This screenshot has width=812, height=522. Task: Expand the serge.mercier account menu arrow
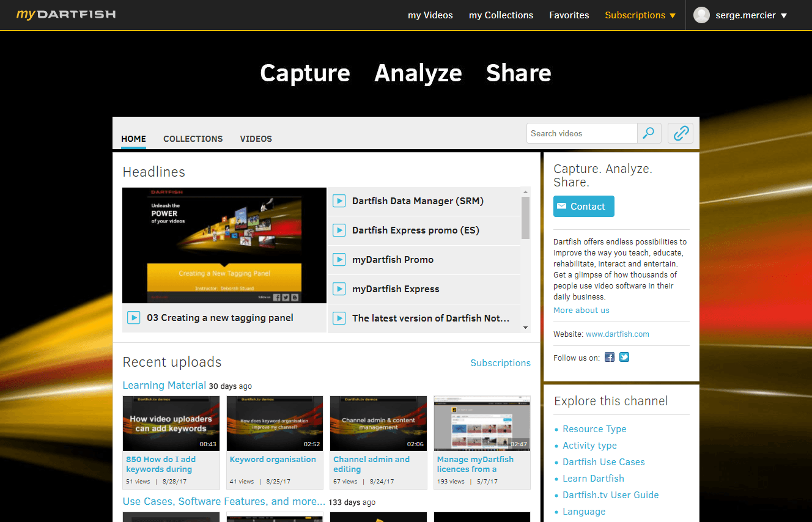[x=784, y=16]
